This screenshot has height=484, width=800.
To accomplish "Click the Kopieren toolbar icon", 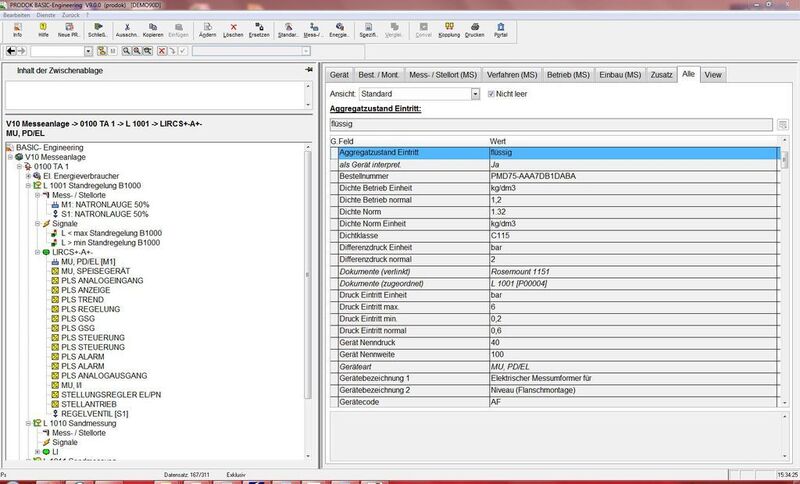I will [x=153, y=29].
